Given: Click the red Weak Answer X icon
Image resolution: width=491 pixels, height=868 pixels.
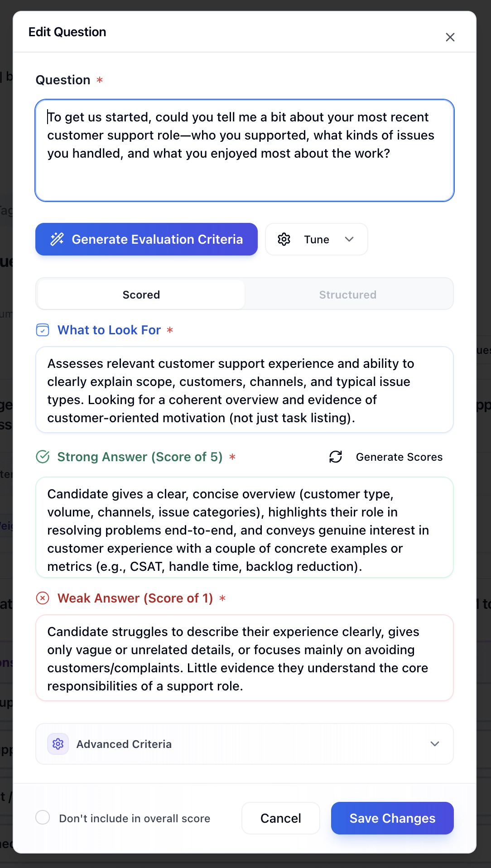Looking at the screenshot, I should [x=43, y=598].
